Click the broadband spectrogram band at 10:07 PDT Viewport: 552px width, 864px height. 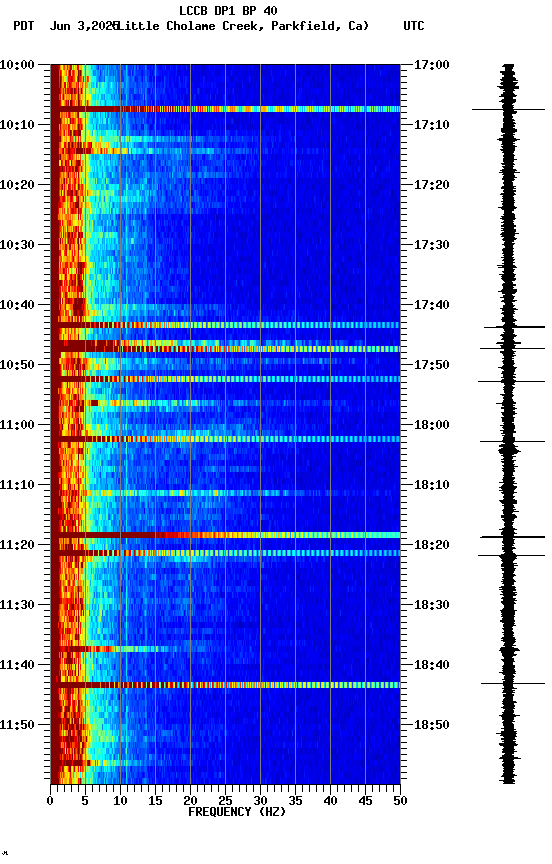pos(225,109)
